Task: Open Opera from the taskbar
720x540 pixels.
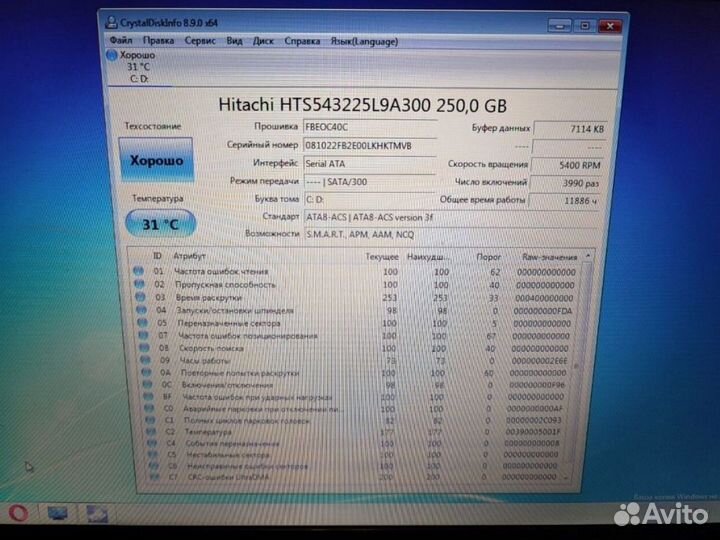Action: (18, 512)
